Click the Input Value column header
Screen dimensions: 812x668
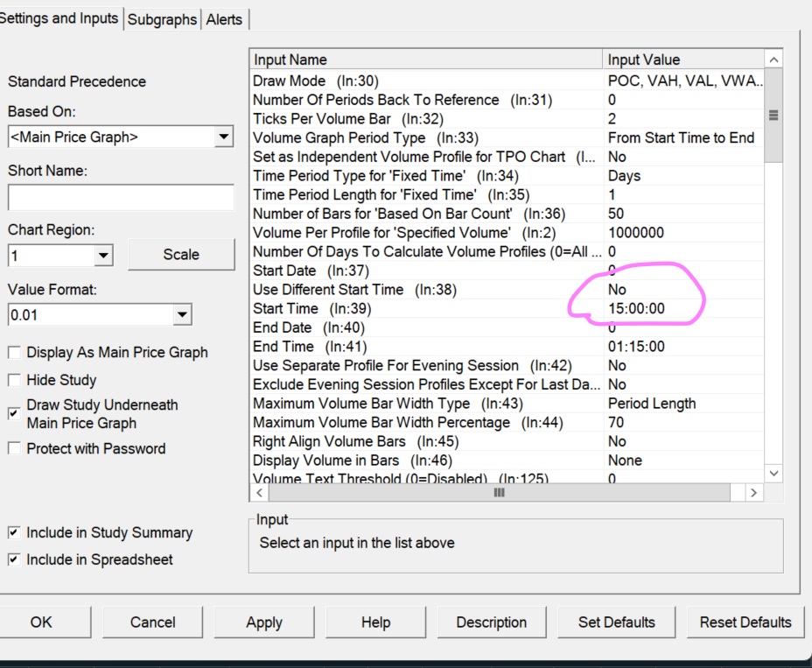(x=683, y=60)
